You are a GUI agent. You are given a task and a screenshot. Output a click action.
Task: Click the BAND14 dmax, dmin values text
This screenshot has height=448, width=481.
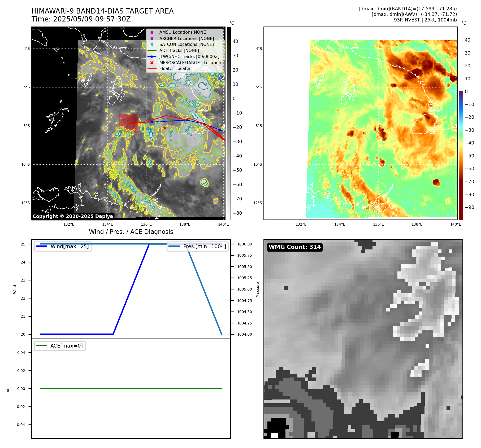[408, 9]
